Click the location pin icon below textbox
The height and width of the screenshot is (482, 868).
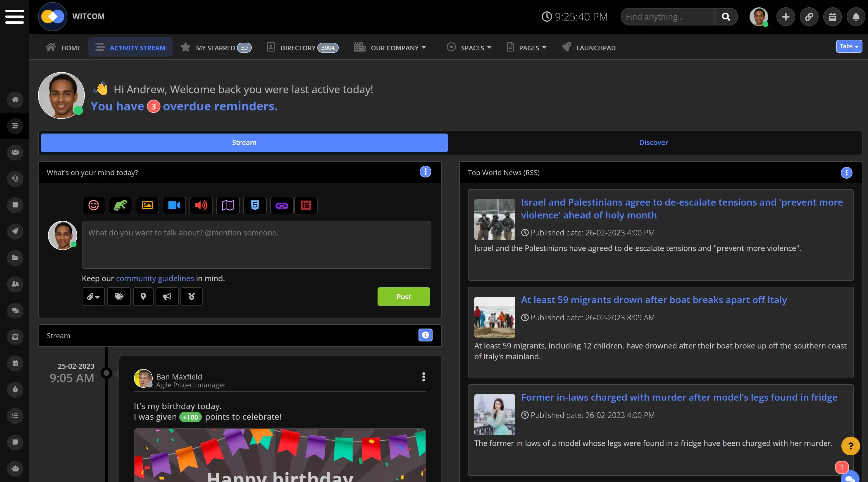point(143,296)
